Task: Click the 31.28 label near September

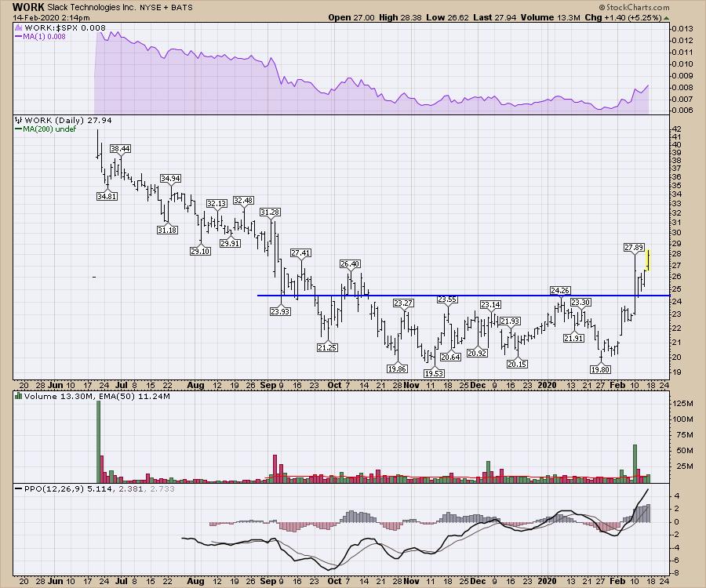Action: click(x=270, y=212)
